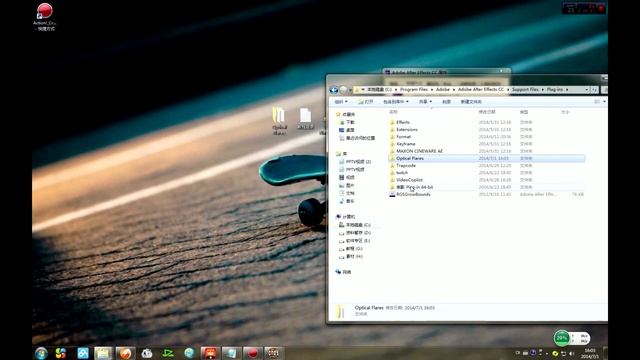Switch to the red record app in taskbar
Viewport: 640px width, 360px height.
[x=253, y=353]
